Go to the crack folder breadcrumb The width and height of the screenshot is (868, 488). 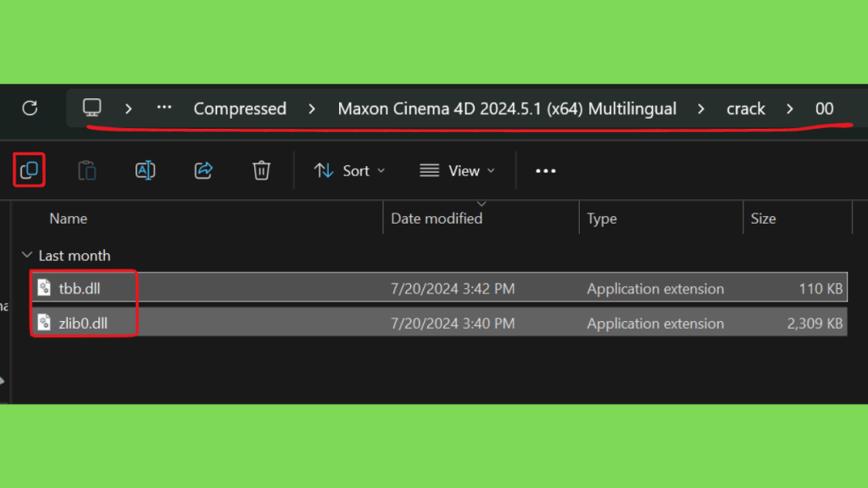click(746, 108)
